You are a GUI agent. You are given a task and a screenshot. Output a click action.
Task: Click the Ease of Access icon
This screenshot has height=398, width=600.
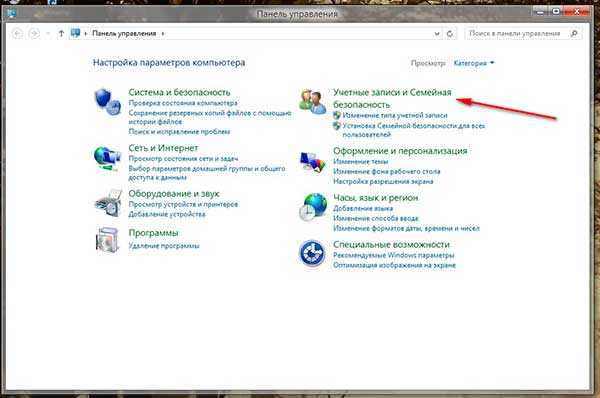coord(312,253)
